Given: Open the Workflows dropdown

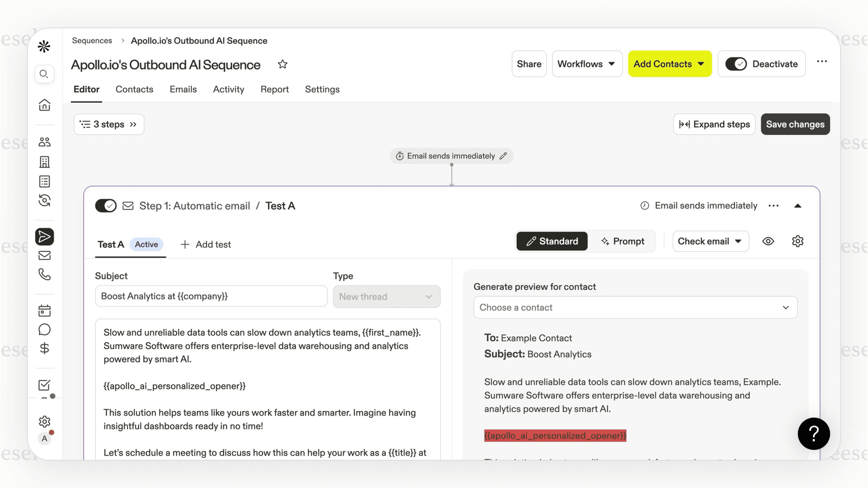Looking at the screenshot, I should coord(587,64).
